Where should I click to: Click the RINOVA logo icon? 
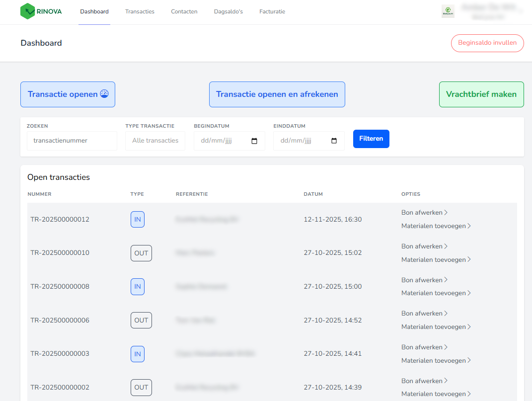click(28, 10)
